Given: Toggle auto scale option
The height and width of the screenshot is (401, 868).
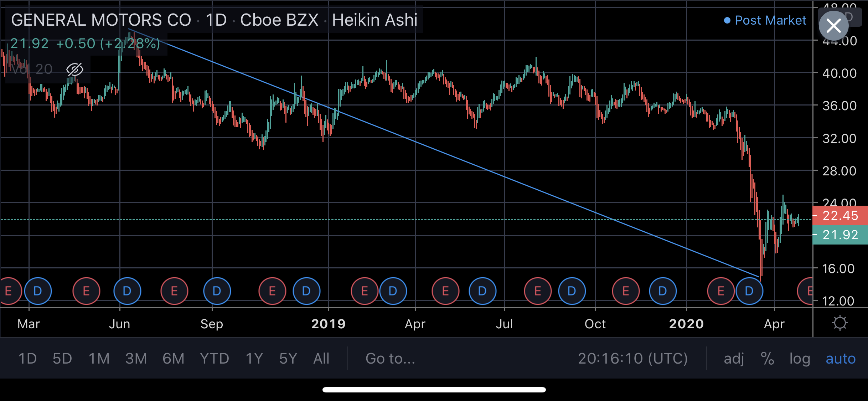Looking at the screenshot, I should [x=841, y=359].
